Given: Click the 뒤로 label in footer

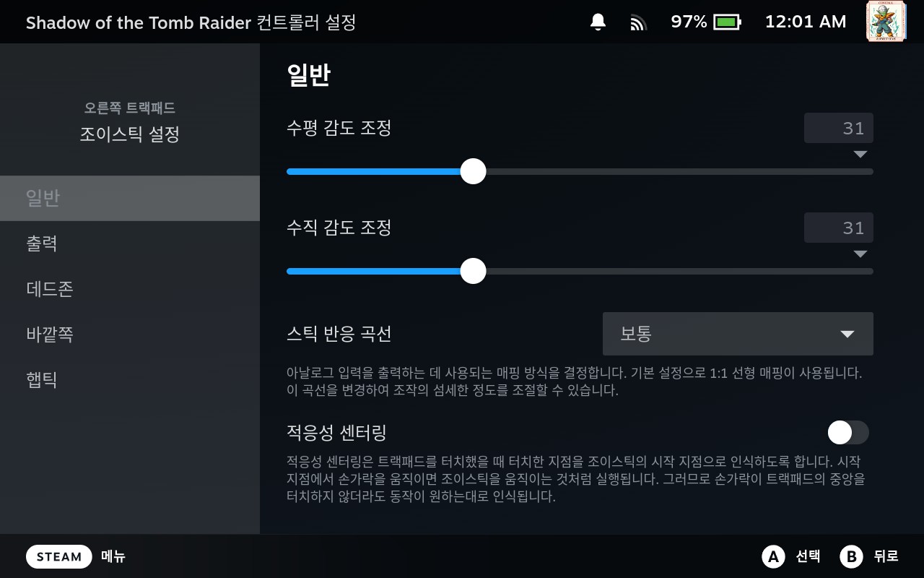Looking at the screenshot, I should click(886, 556).
